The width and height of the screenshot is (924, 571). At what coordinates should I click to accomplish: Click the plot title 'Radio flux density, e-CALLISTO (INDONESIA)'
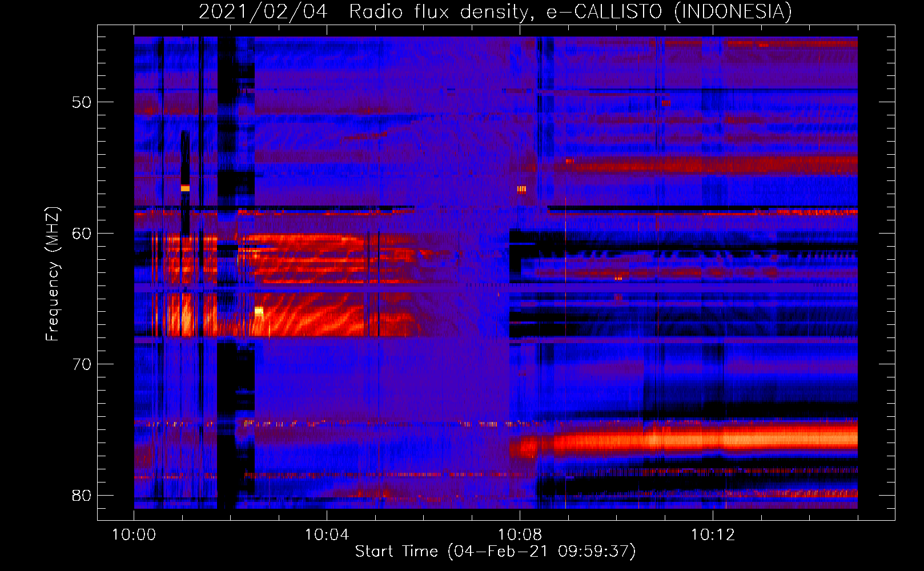click(570, 11)
